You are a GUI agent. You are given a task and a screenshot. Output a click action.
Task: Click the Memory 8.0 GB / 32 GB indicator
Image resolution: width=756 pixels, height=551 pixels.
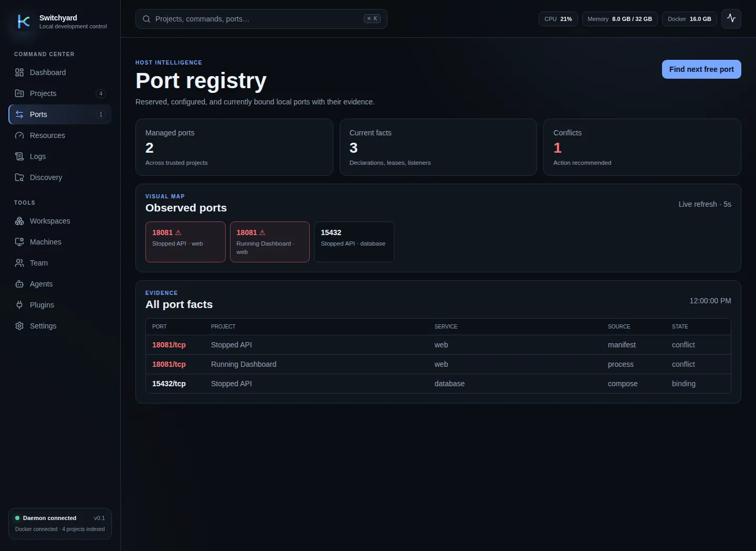[619, 19]
